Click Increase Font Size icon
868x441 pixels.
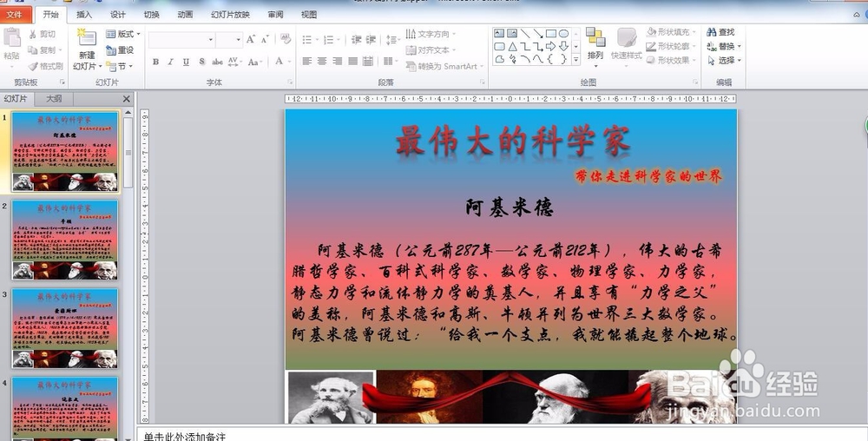[251, 39]
